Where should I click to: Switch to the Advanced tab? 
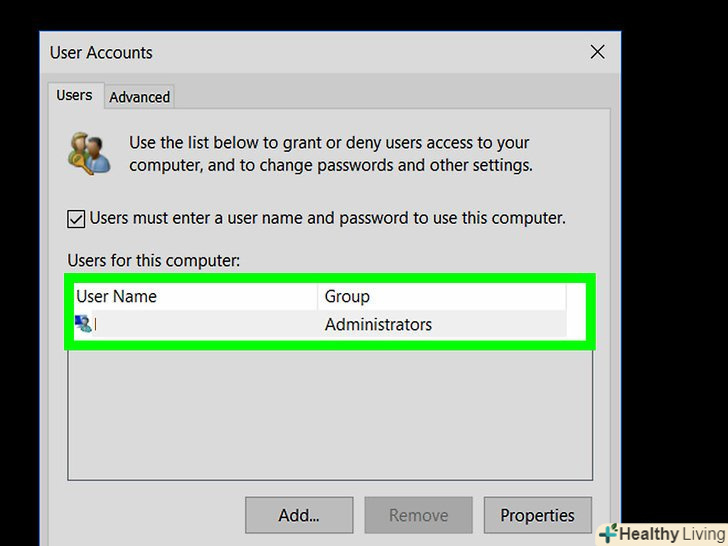(139, 97)
